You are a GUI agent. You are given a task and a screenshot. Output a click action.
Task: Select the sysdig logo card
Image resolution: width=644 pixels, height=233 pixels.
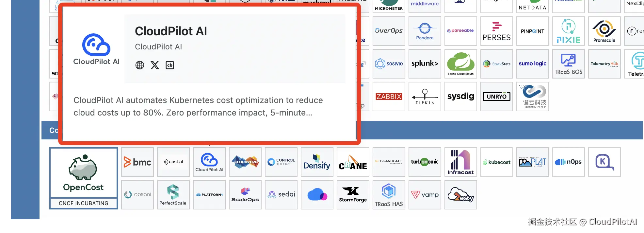tap(461, 97)
